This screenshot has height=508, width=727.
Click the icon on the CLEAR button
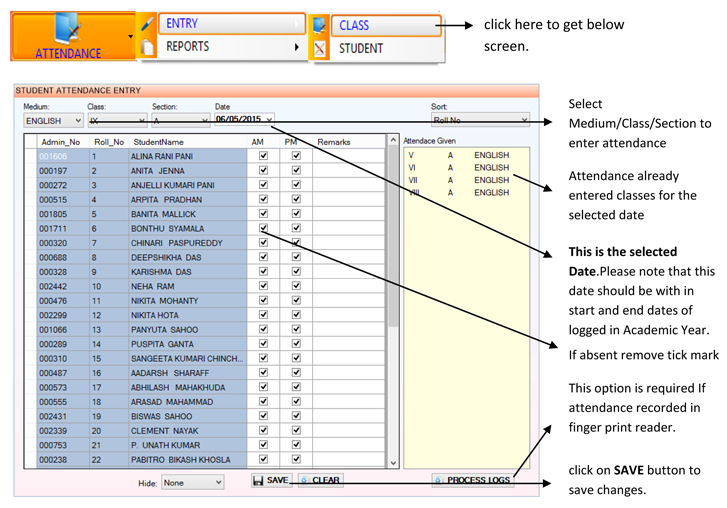tap(305, 480)
